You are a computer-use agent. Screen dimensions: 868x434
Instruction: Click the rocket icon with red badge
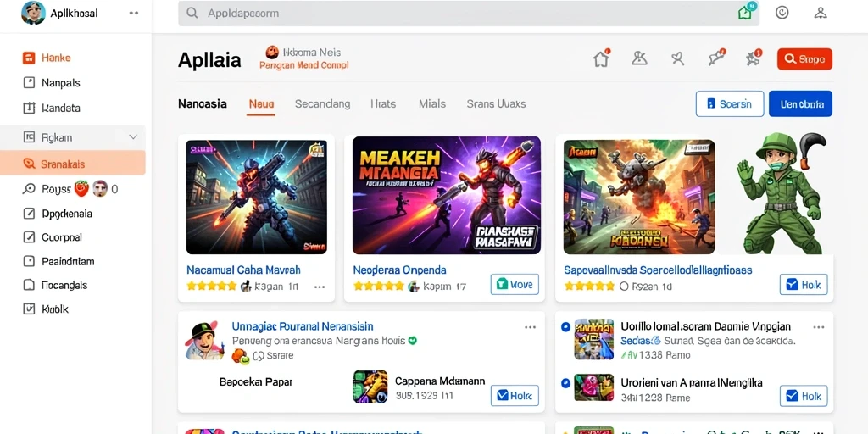tap(716, 58)
